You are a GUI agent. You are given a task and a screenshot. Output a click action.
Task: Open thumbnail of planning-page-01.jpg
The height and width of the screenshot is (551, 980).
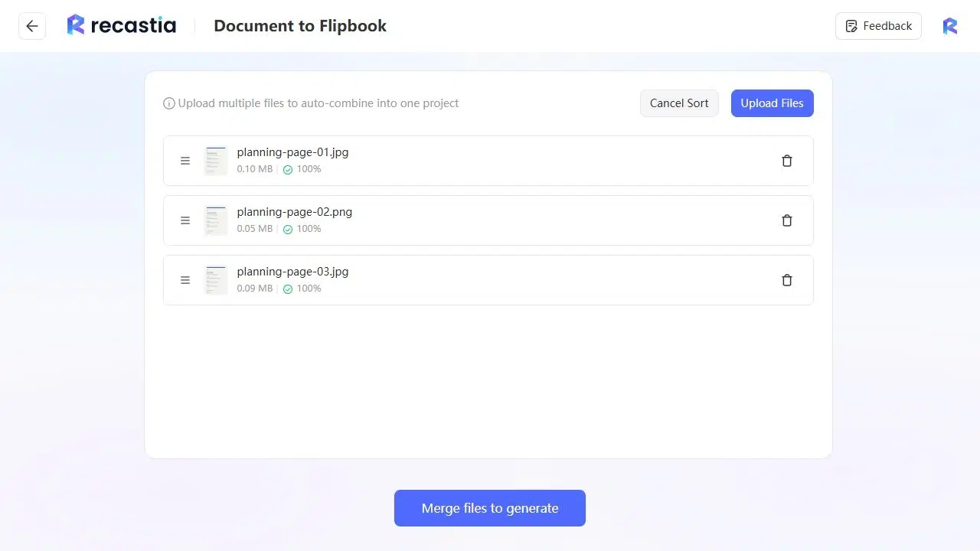click(216, 161)
